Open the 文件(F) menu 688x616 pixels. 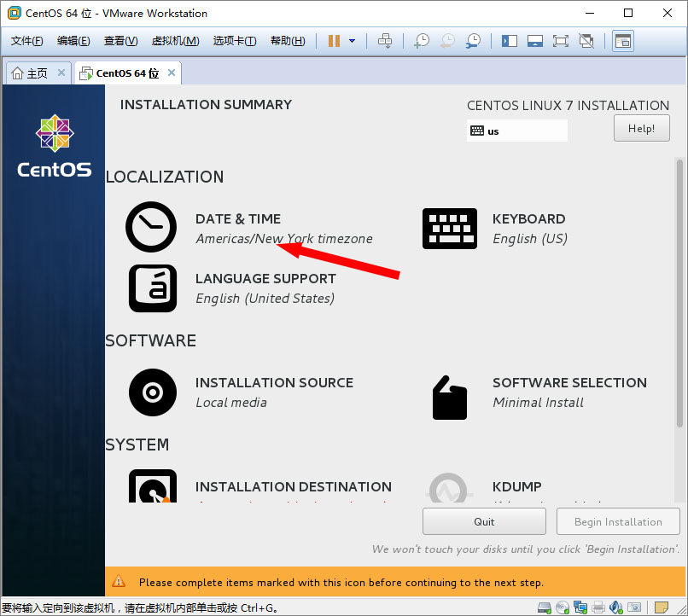click(26, 41)
